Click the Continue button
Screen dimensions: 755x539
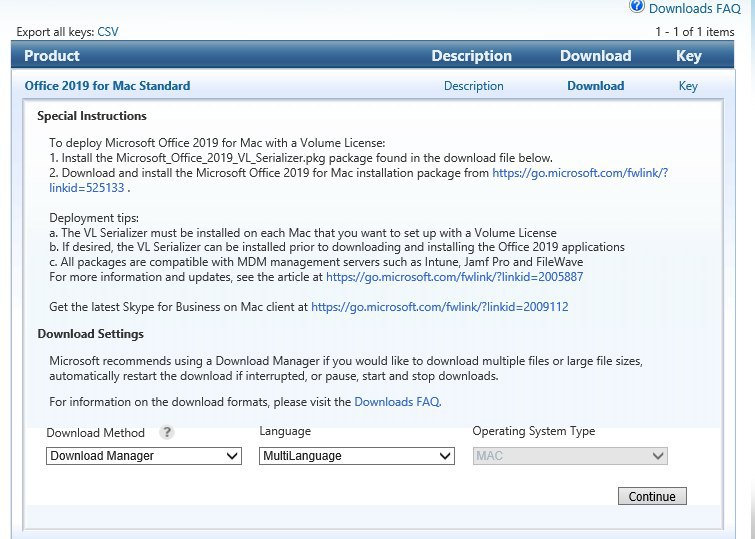(652, 496)
